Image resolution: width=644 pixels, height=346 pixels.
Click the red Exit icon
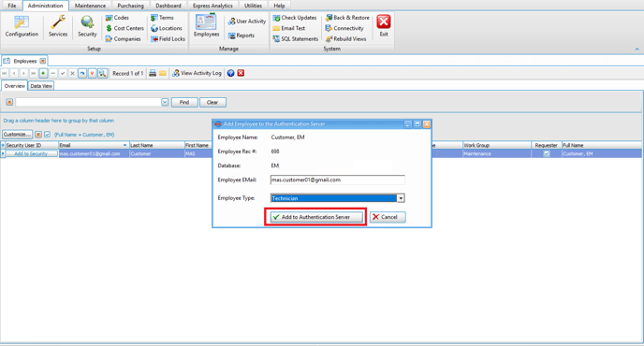tap(384, 25)
